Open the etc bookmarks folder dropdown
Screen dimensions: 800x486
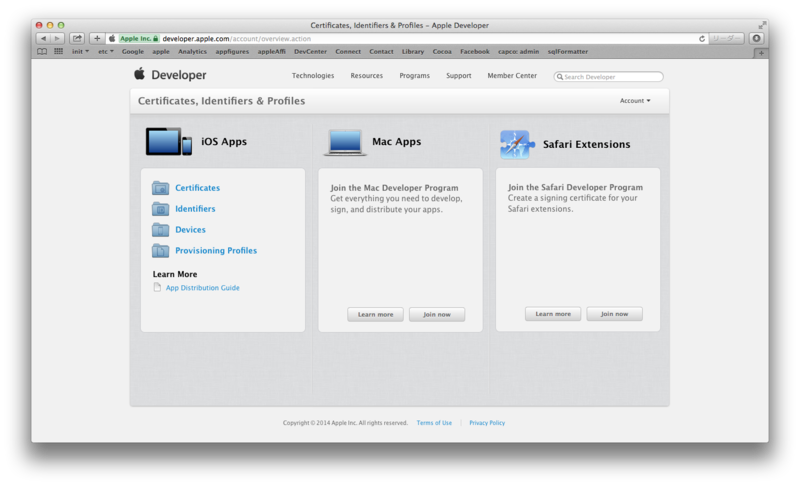tap(106, 52)
